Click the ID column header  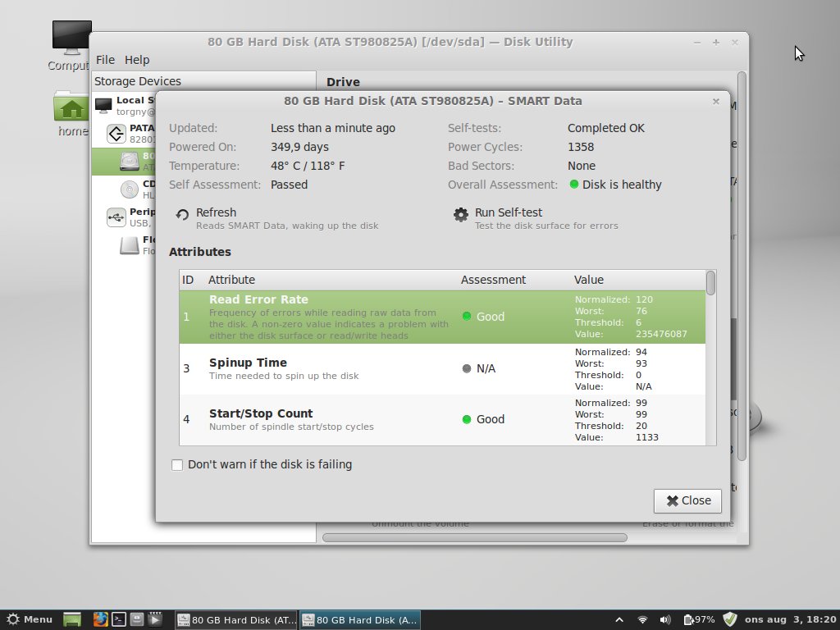[188, 281]
